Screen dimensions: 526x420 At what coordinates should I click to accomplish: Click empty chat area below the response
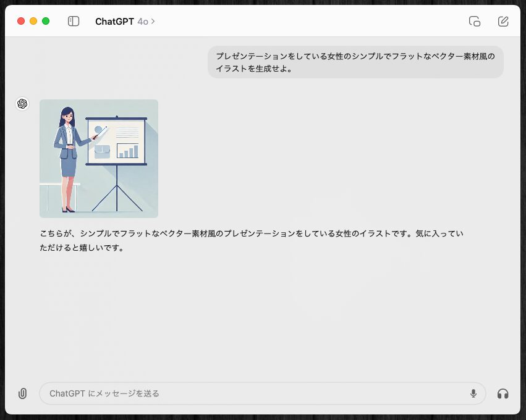(x=263, y=315)
